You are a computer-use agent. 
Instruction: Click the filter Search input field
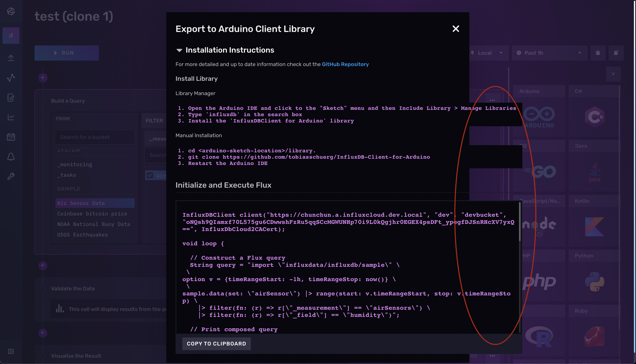(156, 155)
